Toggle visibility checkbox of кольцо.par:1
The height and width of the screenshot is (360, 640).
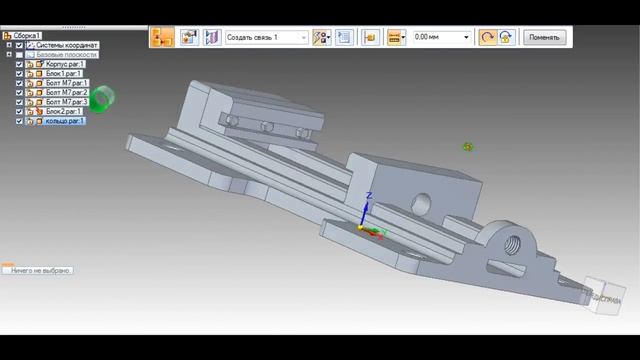(x=19, y=121)
